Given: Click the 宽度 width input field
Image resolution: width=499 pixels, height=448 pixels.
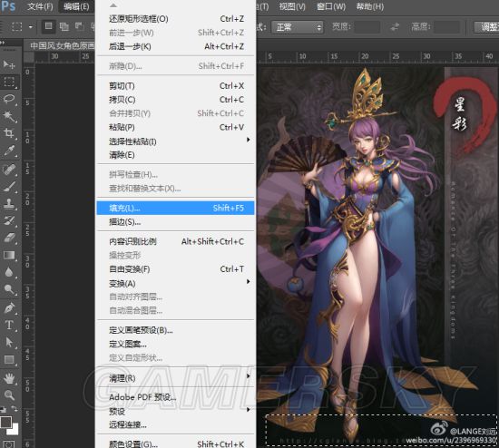Looking at the screenshot, I should pyautogui.click(x=367, y=27).
